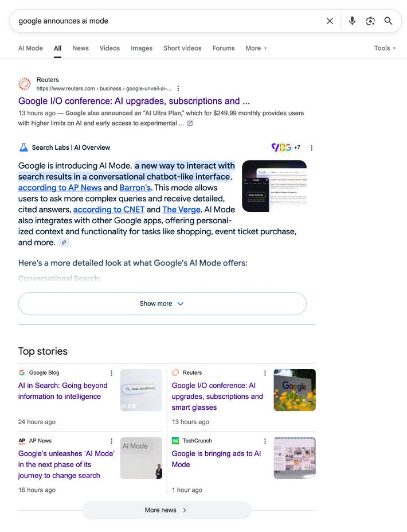
Task: Open AI Overview preview image thumbnail
Action: click(x=274, y=186)
